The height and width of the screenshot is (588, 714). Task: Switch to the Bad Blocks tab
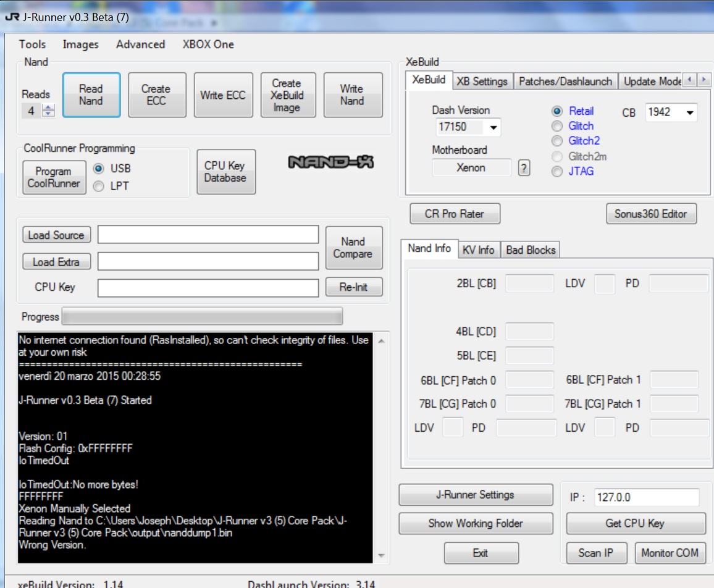point(531,250)
